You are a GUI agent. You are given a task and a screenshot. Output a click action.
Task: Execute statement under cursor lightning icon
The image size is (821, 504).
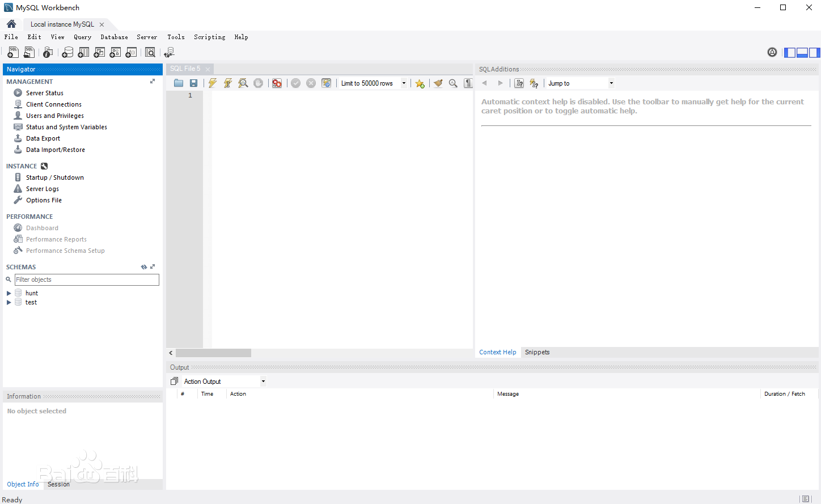tap(228, 83)
